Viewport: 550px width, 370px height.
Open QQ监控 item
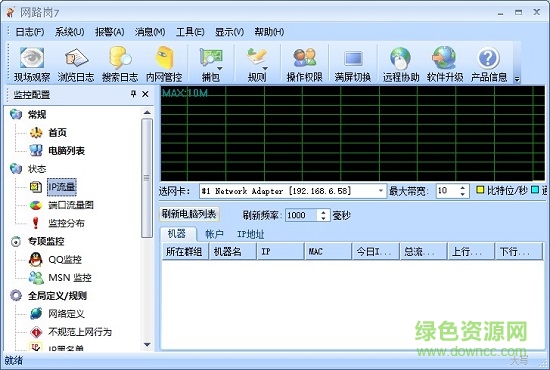(65, 260)
